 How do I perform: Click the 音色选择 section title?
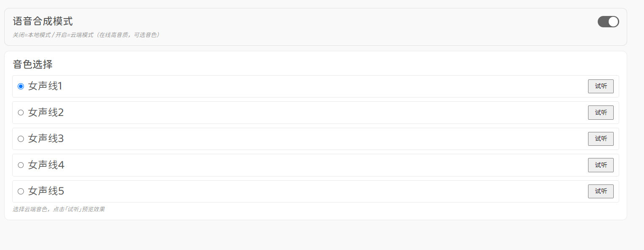tap(33, 64)
